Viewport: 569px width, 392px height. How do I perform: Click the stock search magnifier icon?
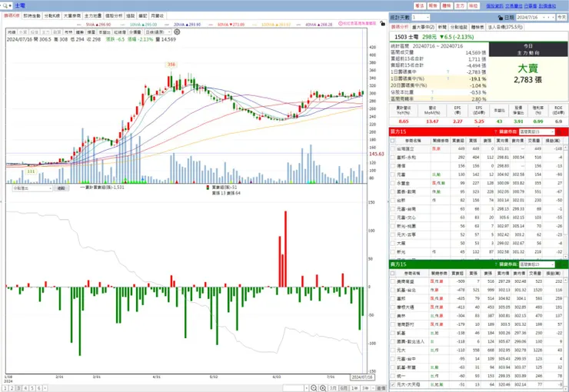[5, 6]
